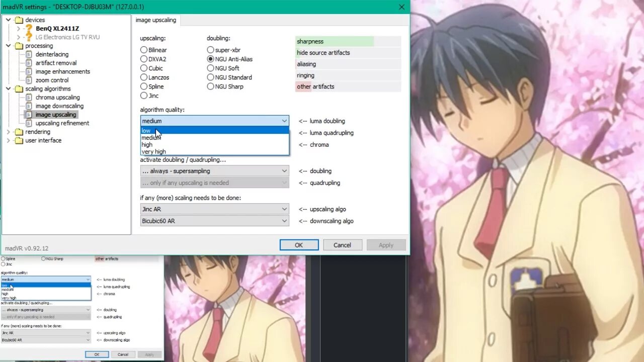Click the zoom control page icon
The image size is (644, 362).
pos(29,80)
